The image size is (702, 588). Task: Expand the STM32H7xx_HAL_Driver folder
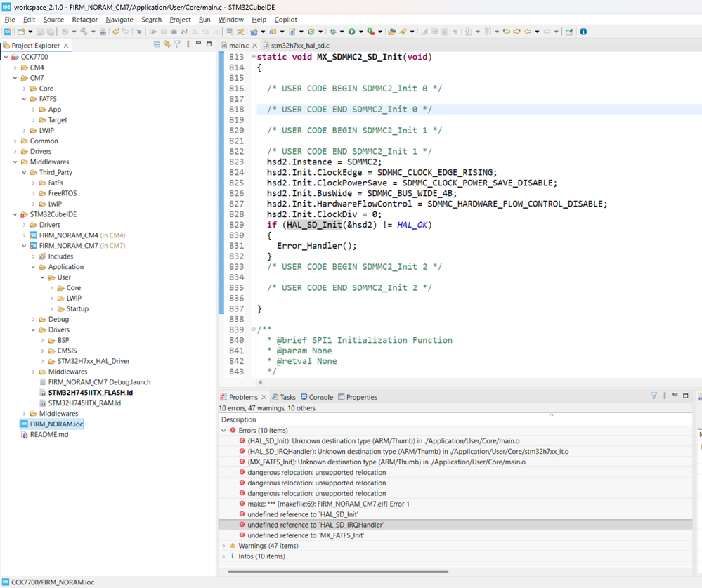[43, 361]
